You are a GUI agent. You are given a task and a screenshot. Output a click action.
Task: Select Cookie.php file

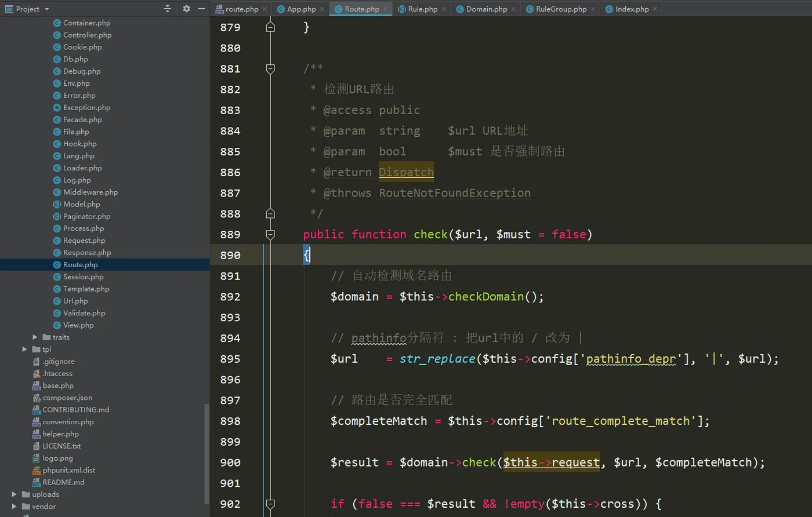[x=82, y=47]
